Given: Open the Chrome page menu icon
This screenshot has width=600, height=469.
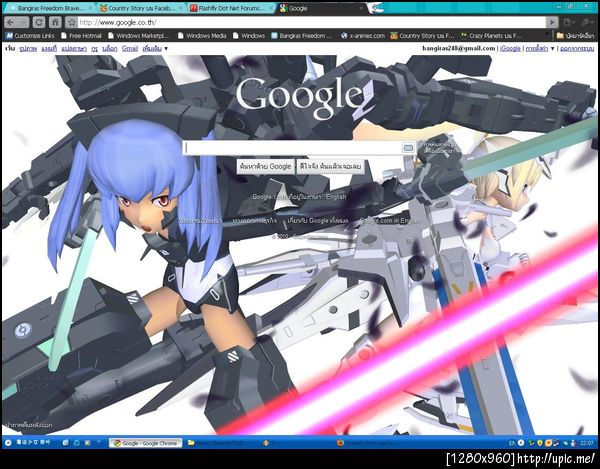Looking at the screenshot, I should tap(569, 23).
